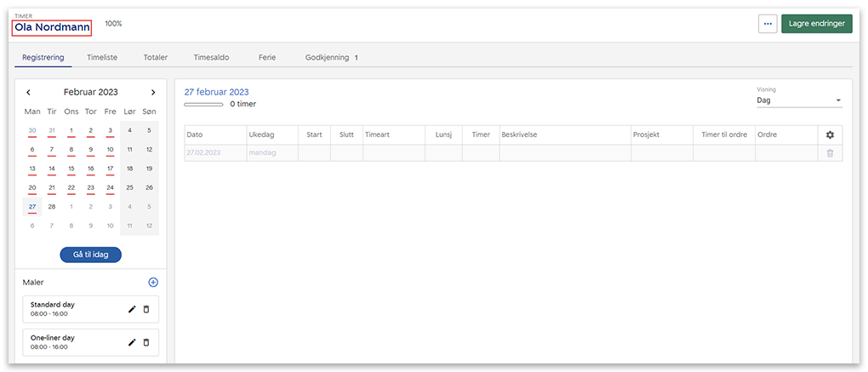Click the 27 februar 2023 date link
Image resolution: width=868 pixels, height=372 pixels.
pyautogui.click(x=217, y=92)
